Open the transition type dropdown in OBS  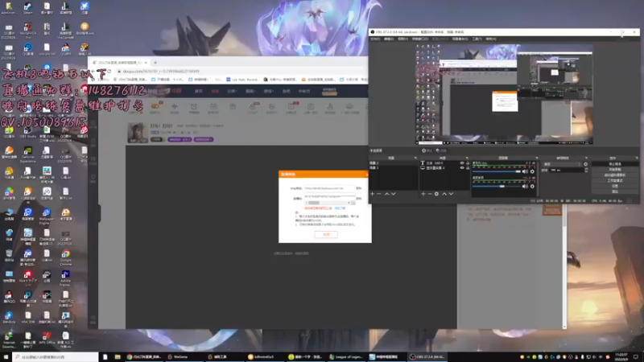pos(562,164)
